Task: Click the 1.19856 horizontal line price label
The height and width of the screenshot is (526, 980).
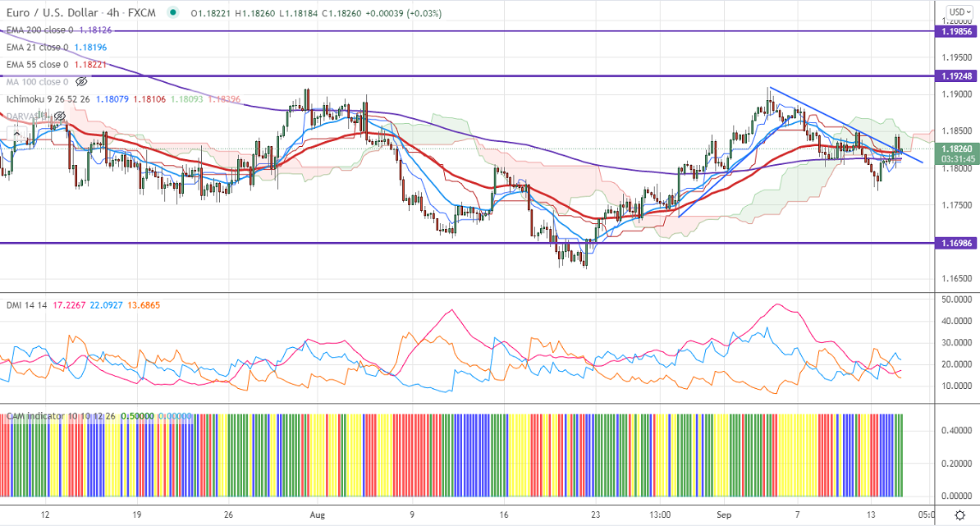Action: coord(956,31)
